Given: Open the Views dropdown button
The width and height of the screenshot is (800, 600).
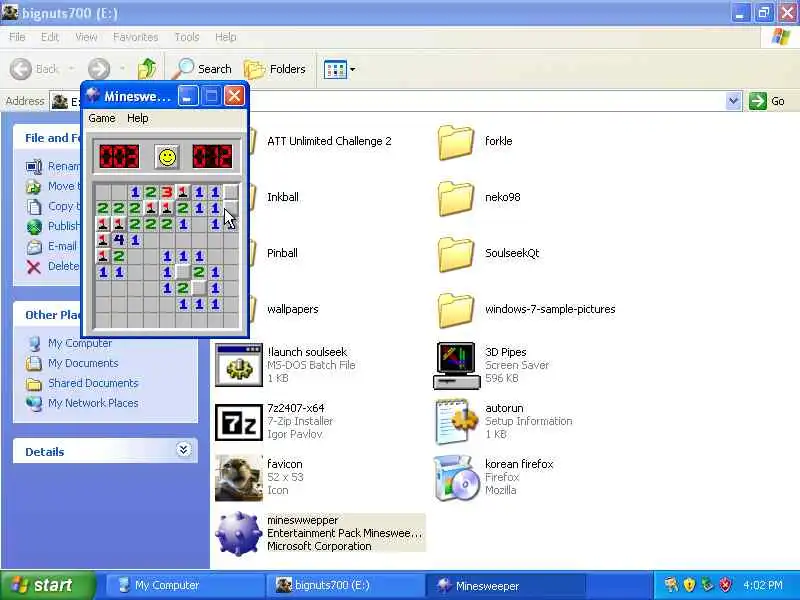Looking at the screenshot, I should point(339,69).
